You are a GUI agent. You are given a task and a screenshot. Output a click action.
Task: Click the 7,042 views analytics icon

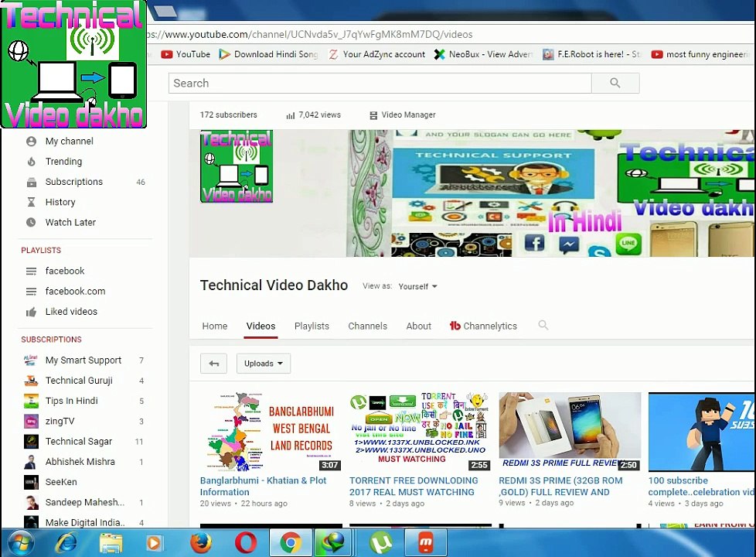point(290,115)
